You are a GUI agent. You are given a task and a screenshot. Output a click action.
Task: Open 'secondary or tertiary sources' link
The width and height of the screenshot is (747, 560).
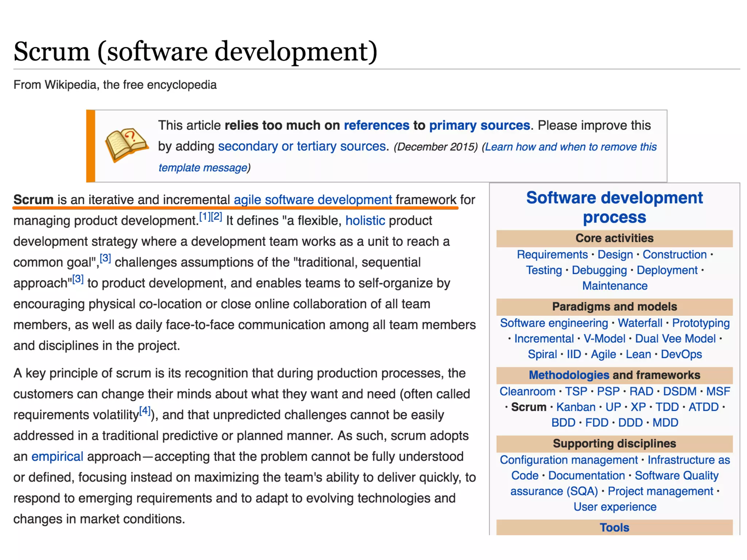tap(302, 146)
